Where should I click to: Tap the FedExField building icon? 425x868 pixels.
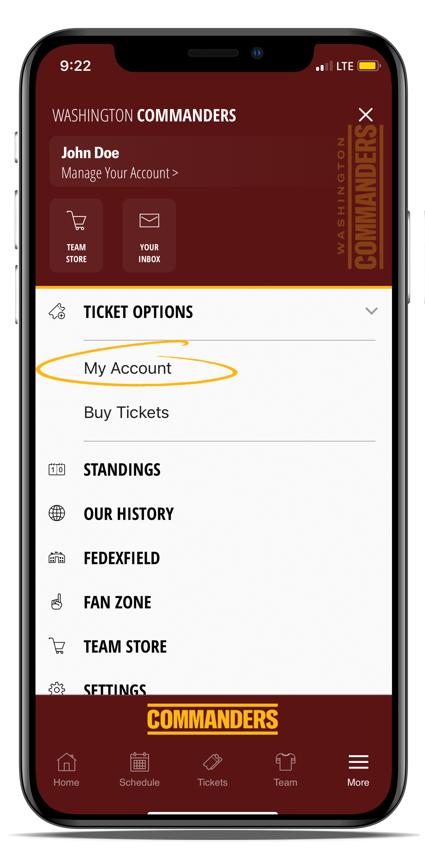tap(57, 557)
